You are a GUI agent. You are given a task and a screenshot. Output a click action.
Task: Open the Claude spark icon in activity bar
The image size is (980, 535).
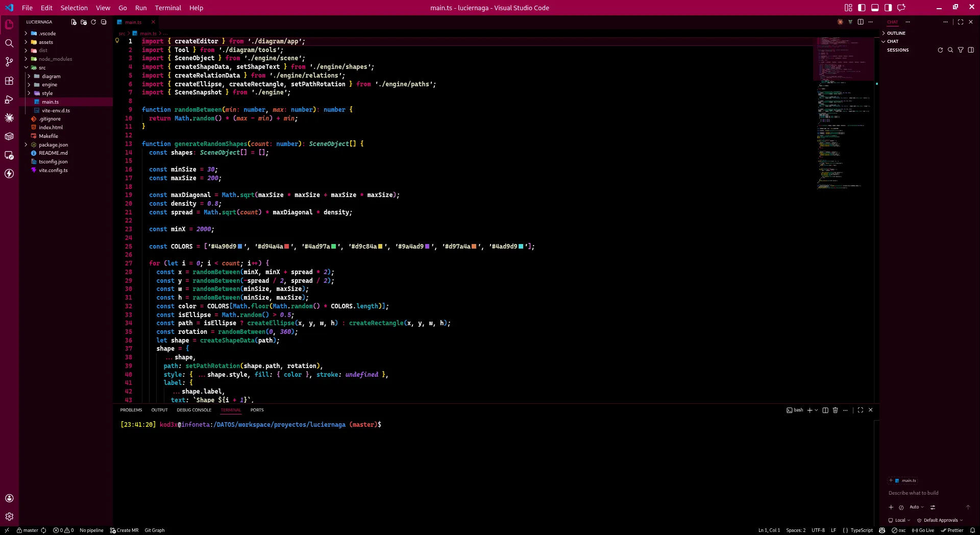[x=9, y=118]
